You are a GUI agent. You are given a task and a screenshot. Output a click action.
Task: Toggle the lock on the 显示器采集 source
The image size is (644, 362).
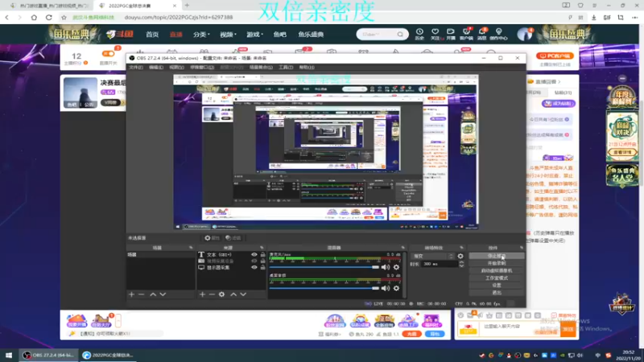[x=263, y=268]
